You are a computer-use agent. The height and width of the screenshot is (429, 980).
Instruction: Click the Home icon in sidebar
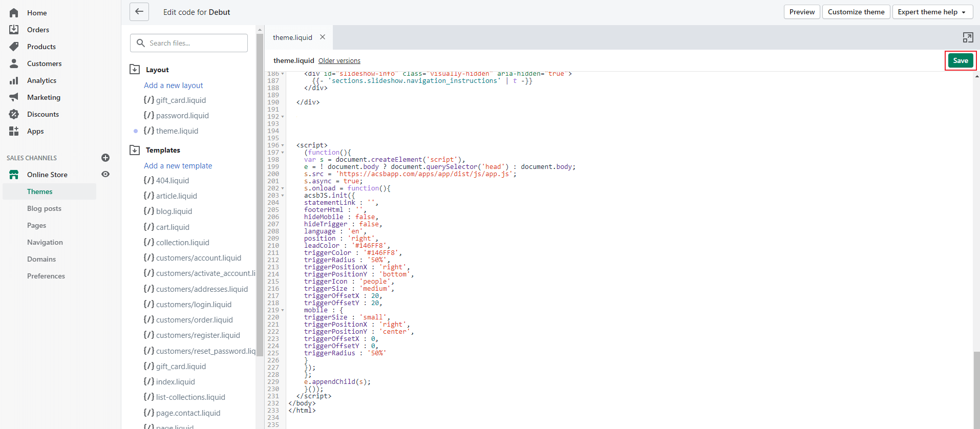[x=14, y=13]
